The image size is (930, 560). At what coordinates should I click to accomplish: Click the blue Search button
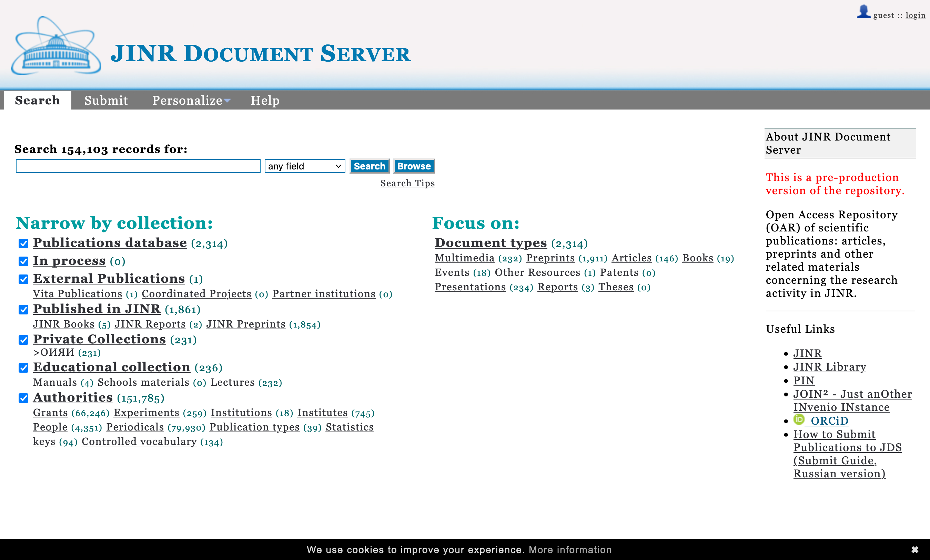369,166
